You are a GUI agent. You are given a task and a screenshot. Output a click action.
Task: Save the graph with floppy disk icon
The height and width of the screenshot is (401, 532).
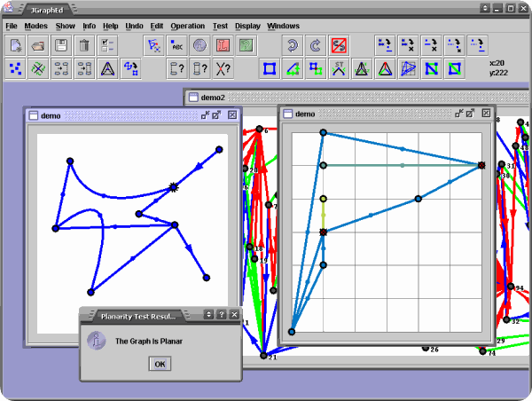pos(61,45)
